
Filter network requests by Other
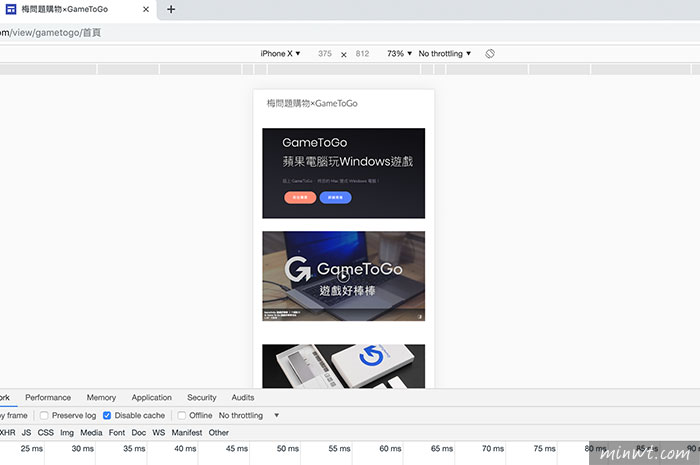pos(218,432)
